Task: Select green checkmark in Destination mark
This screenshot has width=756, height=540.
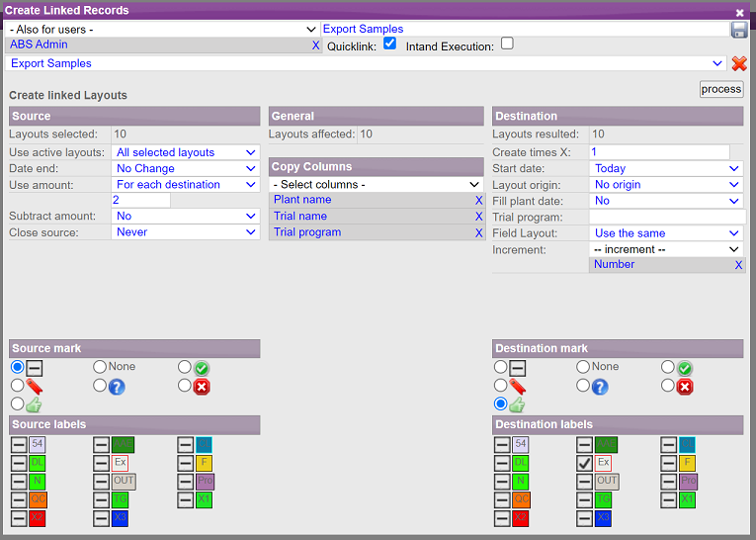Action: pyautogui.click(x=668, y=367)
